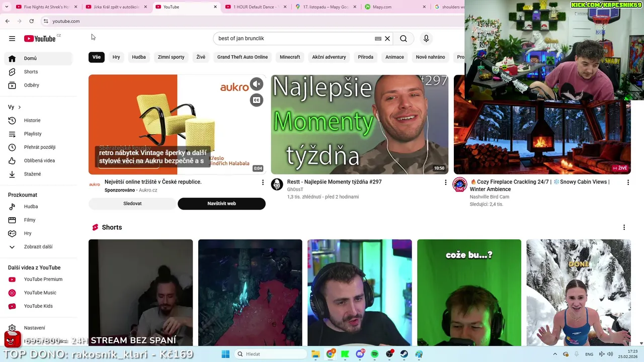Click the Navštívit web button
Image resolution: width=644 pixels, height=362 pixels.
point(221,204)
